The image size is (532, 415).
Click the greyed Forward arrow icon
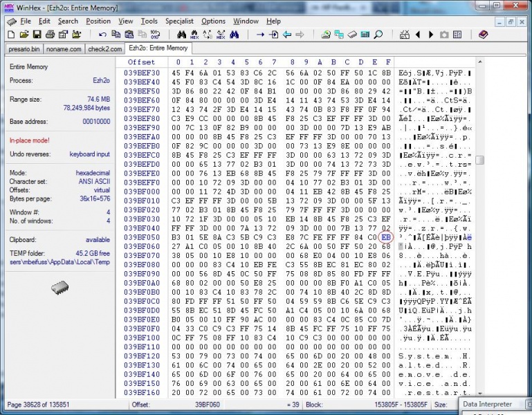tap(300, 35)
